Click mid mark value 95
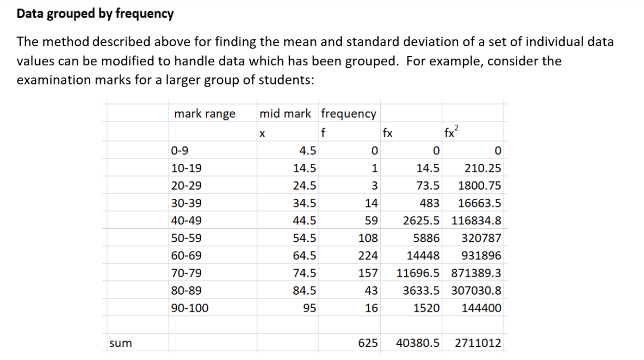The image size is (644, 360). tap(309, 308)
